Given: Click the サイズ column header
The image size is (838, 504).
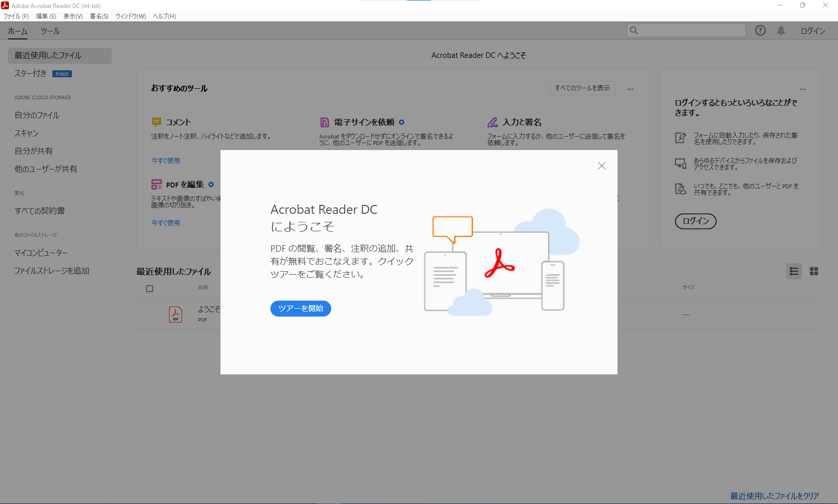Looking at the screenshot, I should coord(688,287).
